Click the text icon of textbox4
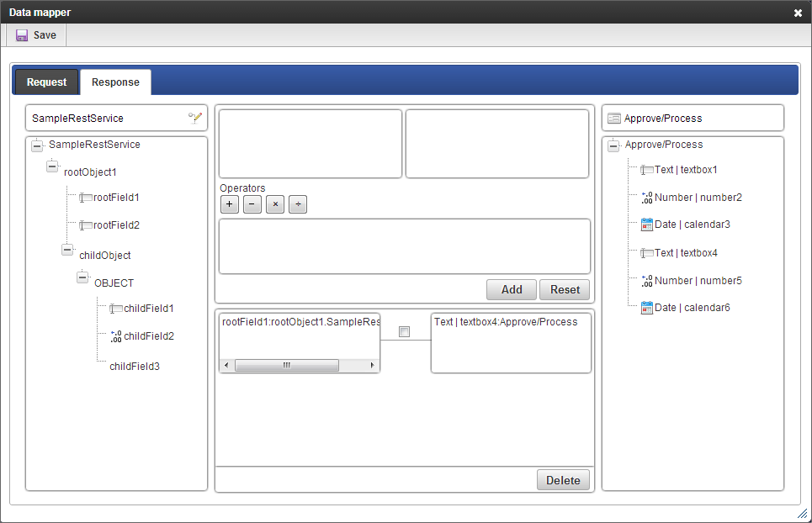 click(647, 253)
